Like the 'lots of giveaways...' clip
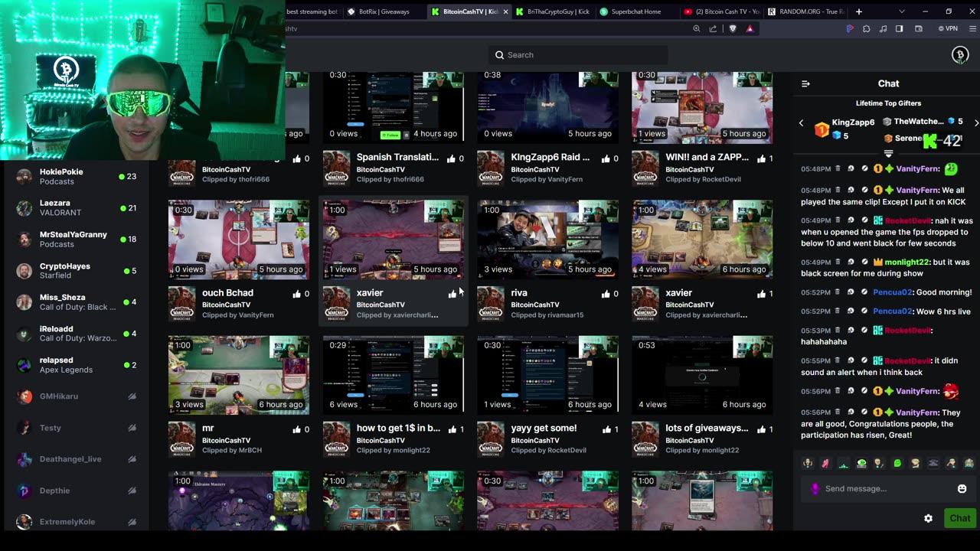The width and height of the screenshot is (980, 551). [x=761, y=429]
